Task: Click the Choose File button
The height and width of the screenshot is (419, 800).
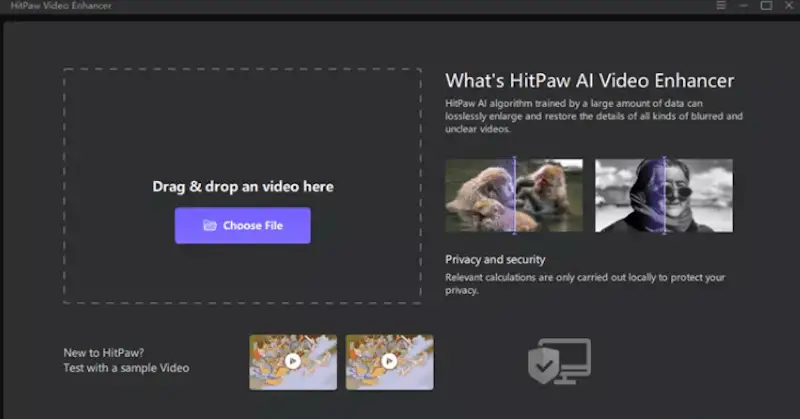Action: pyautogui.click(x=243, y=226)
